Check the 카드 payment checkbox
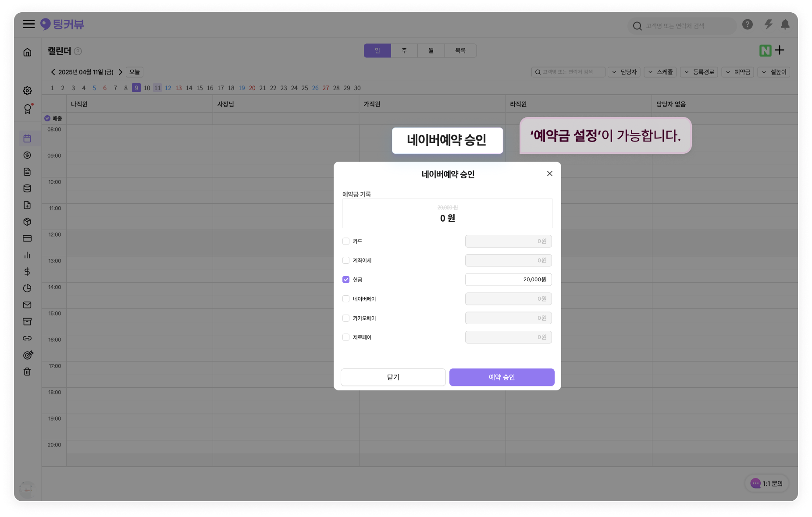Image resolution: width=812 pixels, height=517 pixels. click(346, 241)
